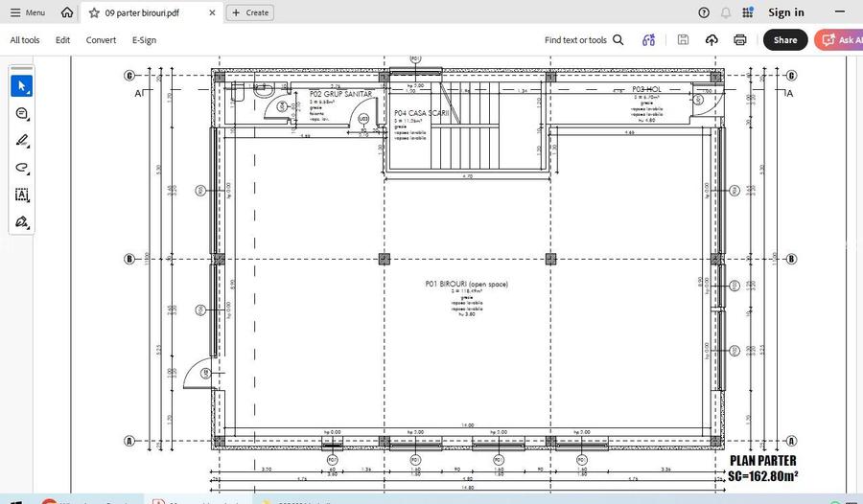Click the Find text or tools search
Screen dimensions: 863x504
coord(584,40)
